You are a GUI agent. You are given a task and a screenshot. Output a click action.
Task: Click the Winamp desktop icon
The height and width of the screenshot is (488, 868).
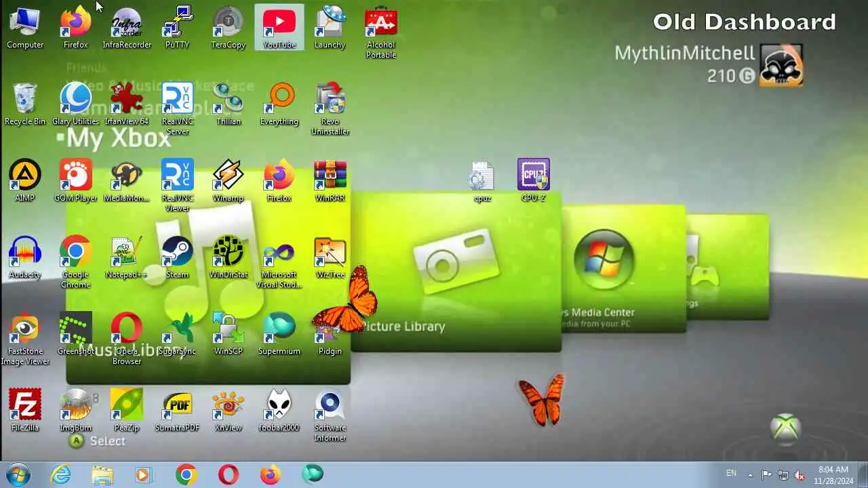pos(229,181)
